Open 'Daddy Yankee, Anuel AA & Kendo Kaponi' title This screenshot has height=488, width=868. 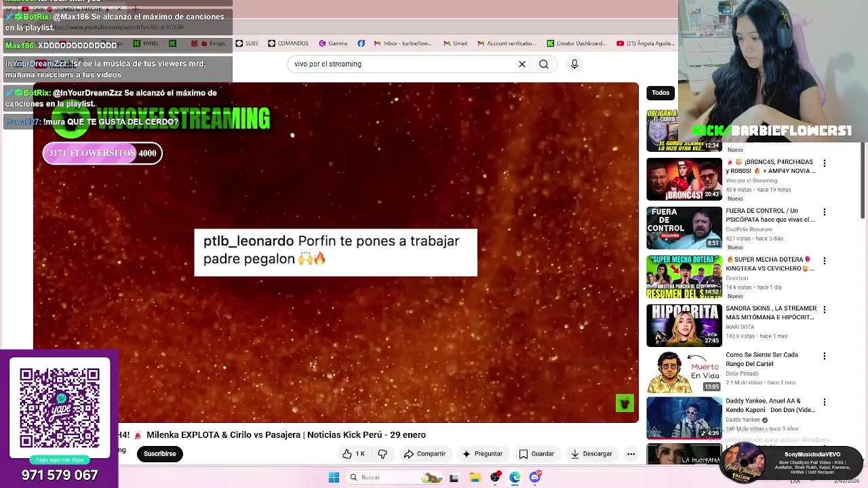[x=770, y=405]
